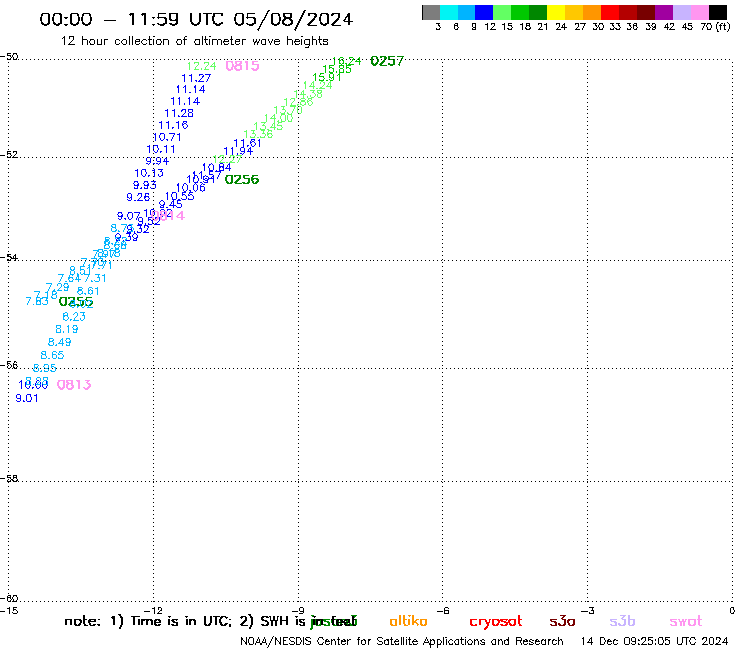Click the '8.65' wave height value
The height and width of the screenshot is (650, 740).
coord(52,355)
